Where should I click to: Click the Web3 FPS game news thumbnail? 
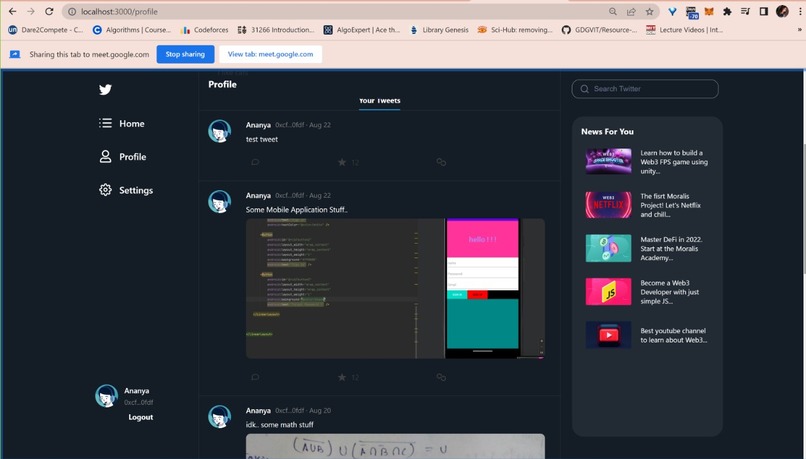(x=609, y=161)
